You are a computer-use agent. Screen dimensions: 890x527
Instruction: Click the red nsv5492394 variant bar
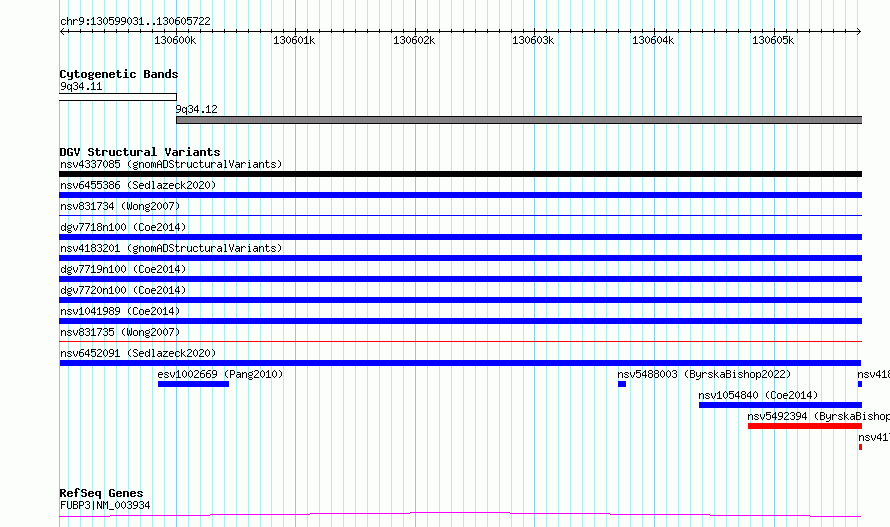point(805,426)
